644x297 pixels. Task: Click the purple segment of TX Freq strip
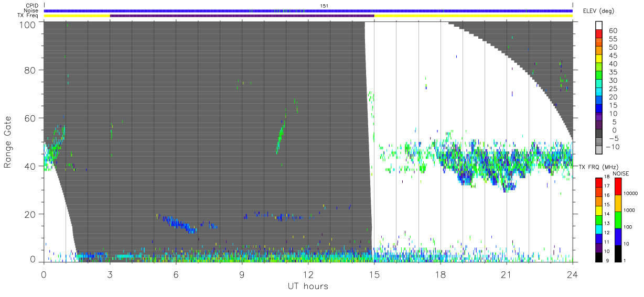[242, 16]
